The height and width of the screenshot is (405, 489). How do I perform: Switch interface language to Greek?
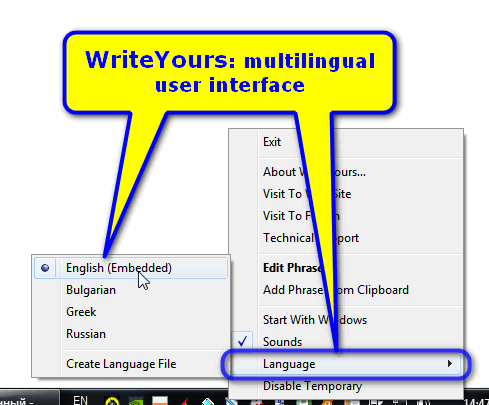pos(131,312)
